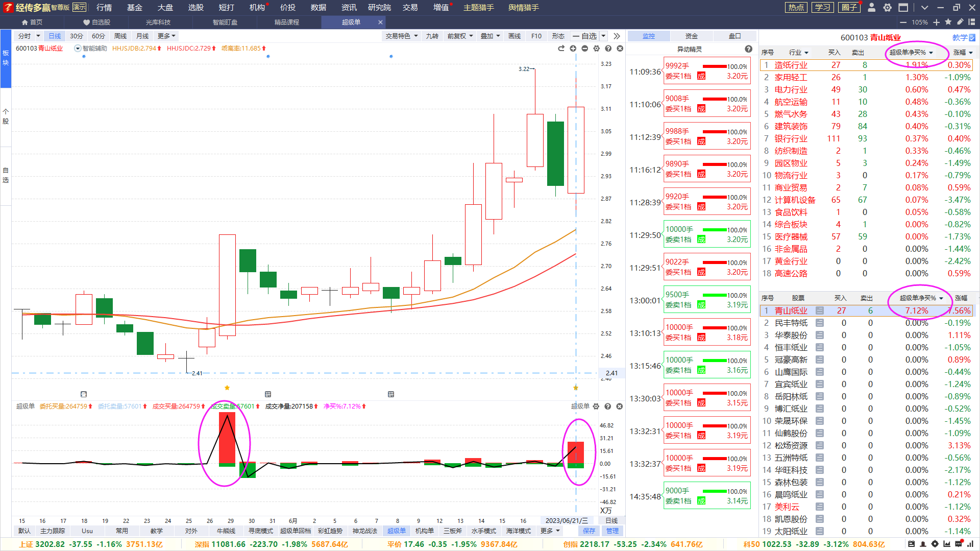Open settings gear in title bar
980x551 pixels.
pyautogui.click(x=888, y=8)
